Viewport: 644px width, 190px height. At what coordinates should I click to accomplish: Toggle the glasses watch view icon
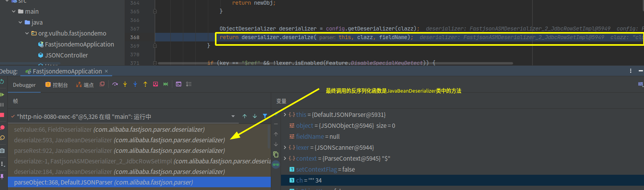pyautogui.click(x=276, y=164)
